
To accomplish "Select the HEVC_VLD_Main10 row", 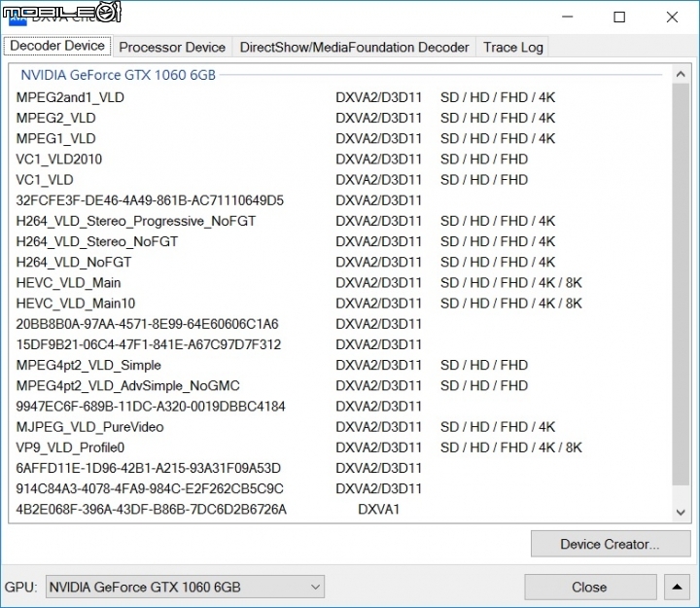I will (x=339, y=304).
